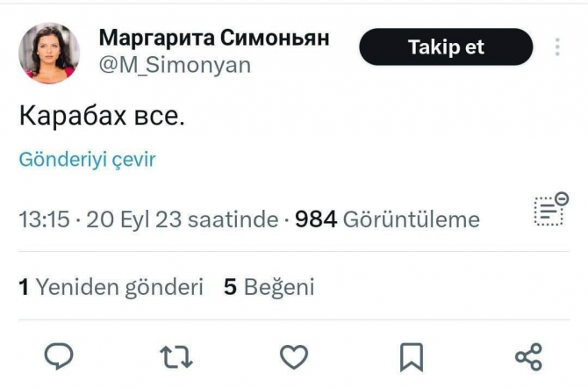This screenshot has width=588, height=388.
Task: Click the repost arrows icon
Action: (x=176, y=356)
